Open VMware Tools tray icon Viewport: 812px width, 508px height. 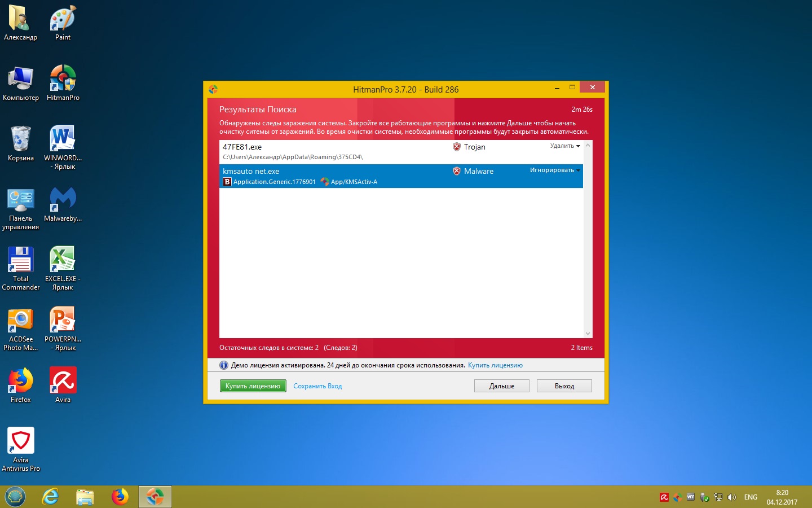tap(691, 497)
